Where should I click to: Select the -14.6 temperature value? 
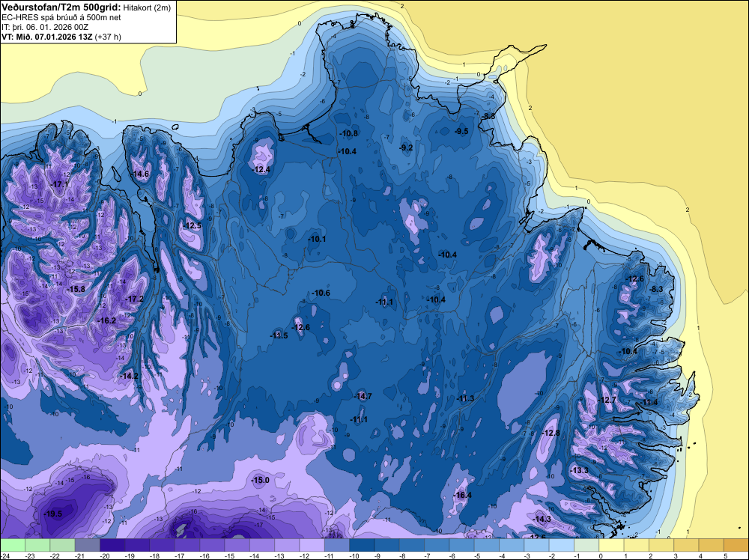(x=141, y=174)
